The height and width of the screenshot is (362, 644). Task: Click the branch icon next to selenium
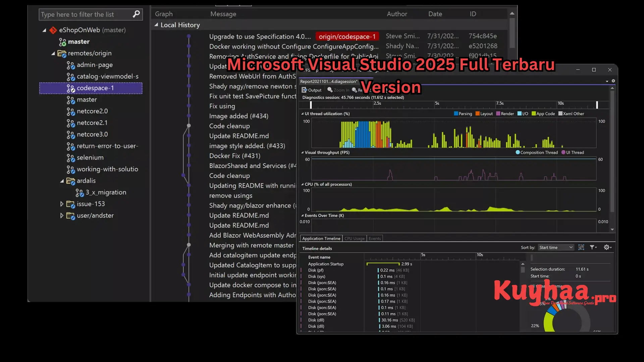coord(70,158)
